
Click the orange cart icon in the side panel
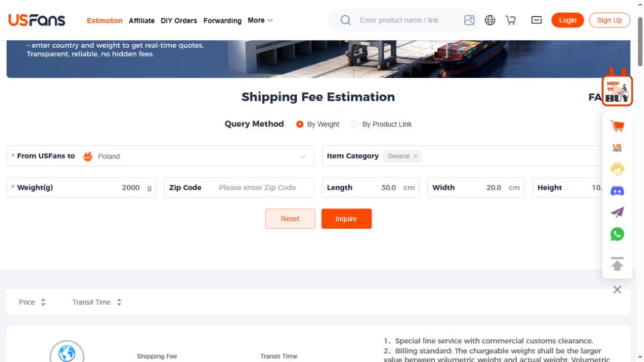coord(617,126)
